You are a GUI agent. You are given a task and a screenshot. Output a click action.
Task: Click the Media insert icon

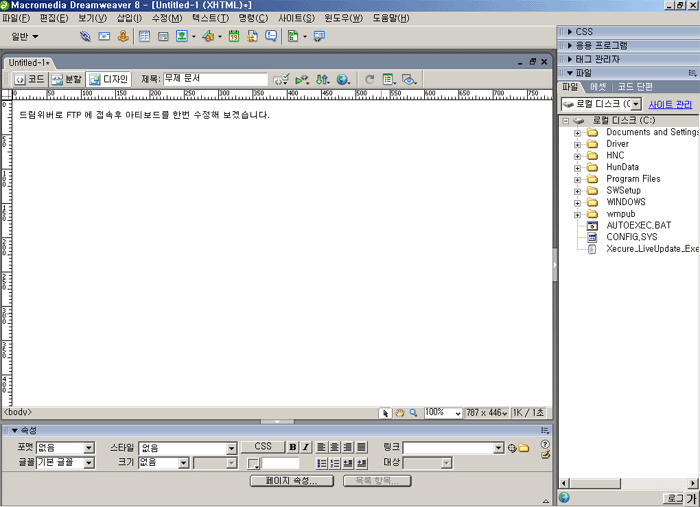click(x=208, y=37)
